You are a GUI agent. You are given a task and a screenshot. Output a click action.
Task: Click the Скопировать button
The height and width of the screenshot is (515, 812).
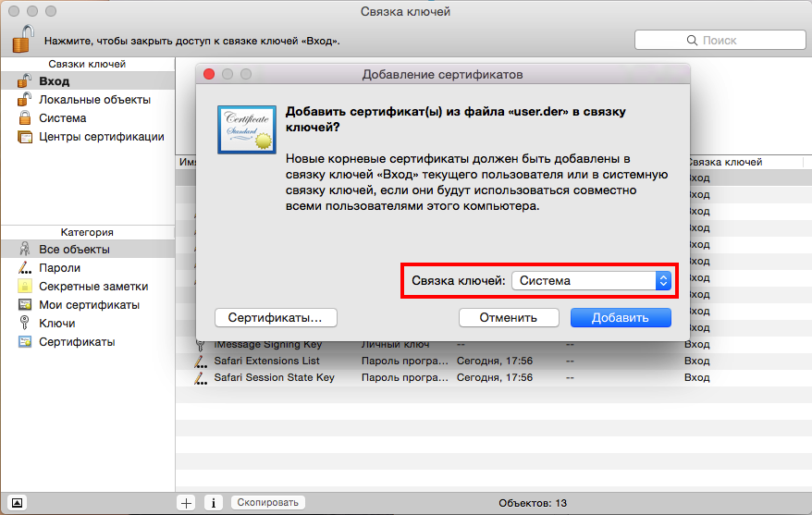point(267,502)
